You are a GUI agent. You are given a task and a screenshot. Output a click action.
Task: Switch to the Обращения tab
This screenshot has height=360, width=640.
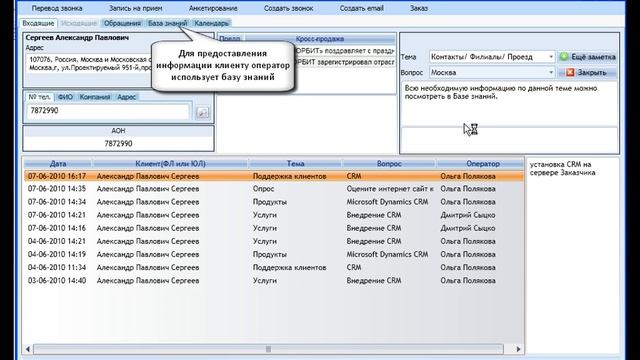click(x=122, y=23)
